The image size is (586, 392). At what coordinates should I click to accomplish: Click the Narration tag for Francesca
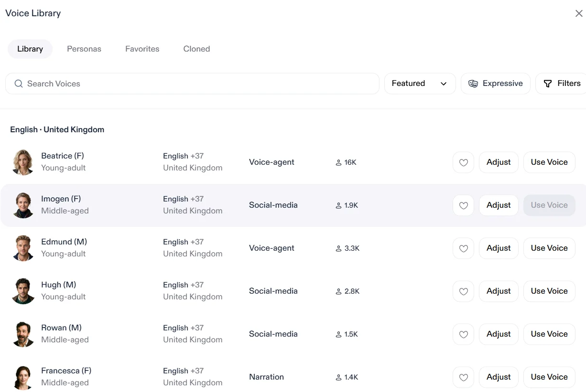click(x=266, y=377)
